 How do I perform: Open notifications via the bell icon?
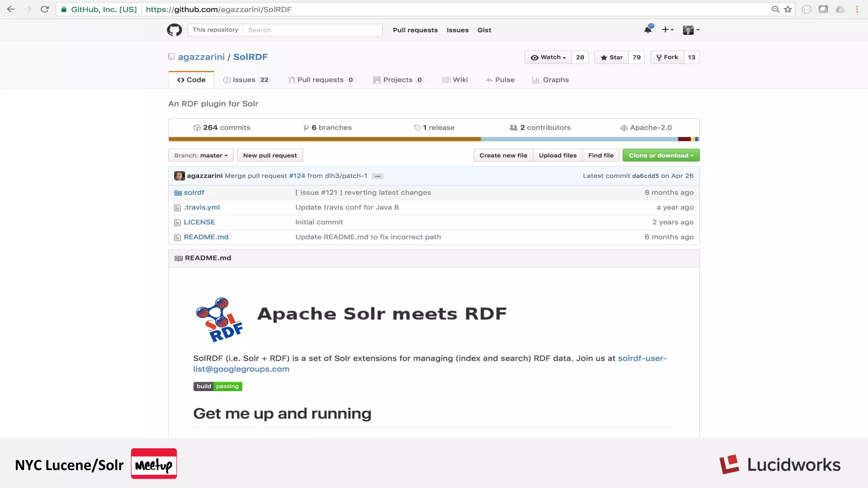(x=648, y=30)
